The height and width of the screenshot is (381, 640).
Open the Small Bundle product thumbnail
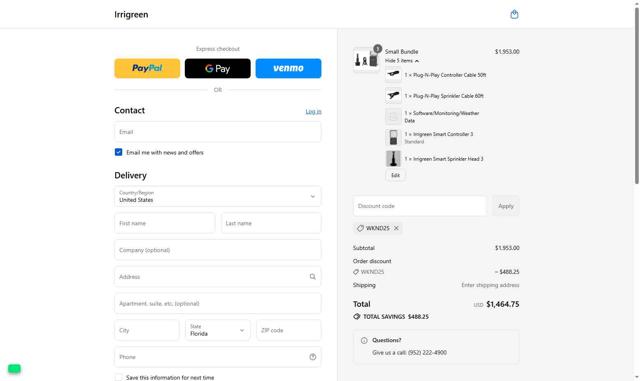[x=366, y=60]
